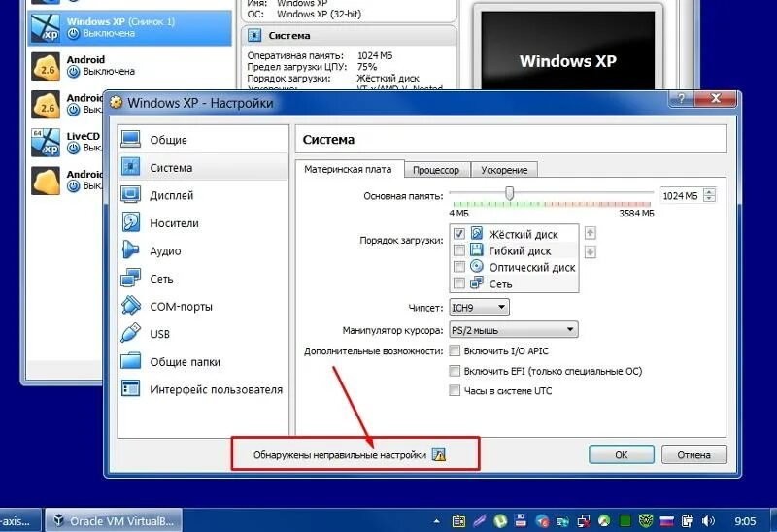
Task: Click the Гибкий диск floppy icon
Action: [x=477, y=249]
